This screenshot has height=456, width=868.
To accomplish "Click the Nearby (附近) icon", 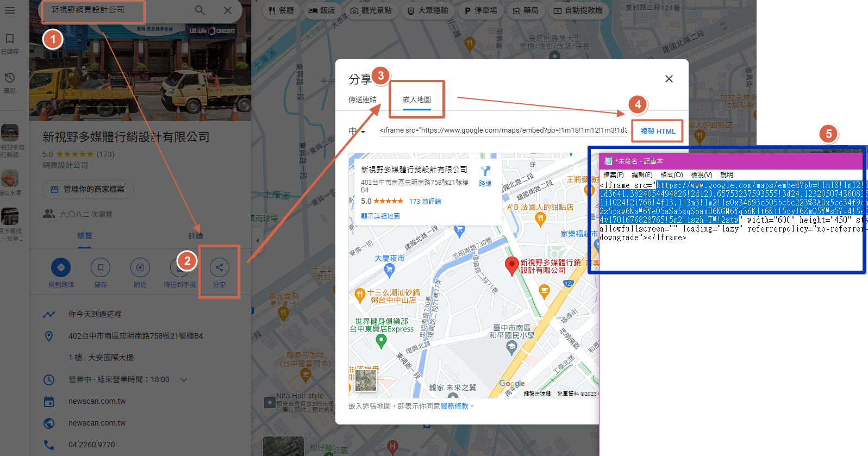I will pyautogui.click(x=140, y=267).
